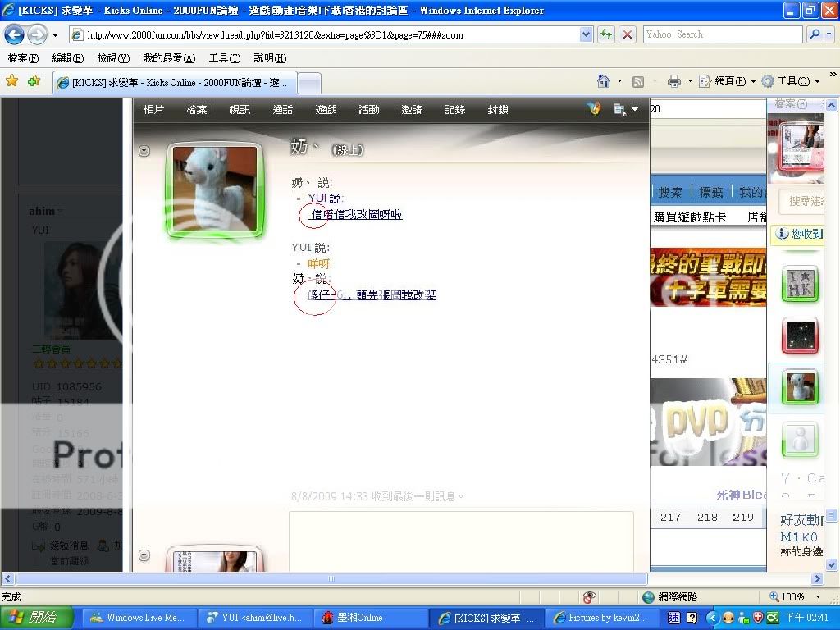
Task: Open the 我的最愛(A) menu
Action: 169,58
